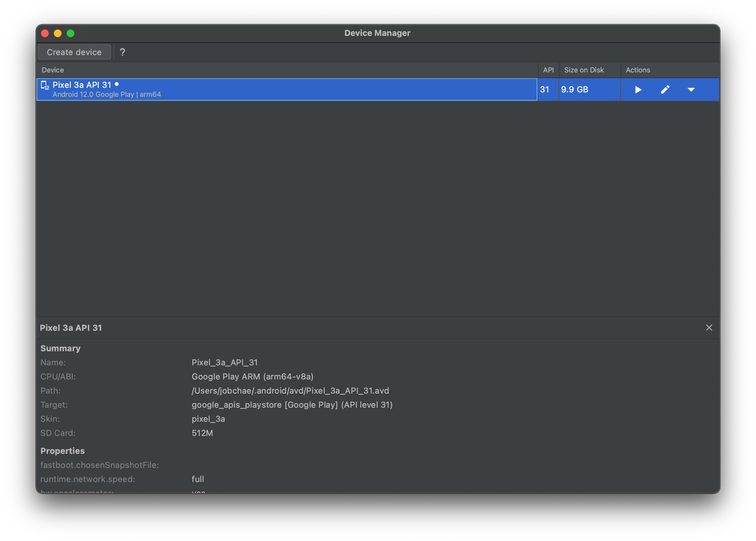This screenshot has height=541, width=756.
Task: Click the virtual device icon beside Pixel 3a
Action: click(45, 85)
